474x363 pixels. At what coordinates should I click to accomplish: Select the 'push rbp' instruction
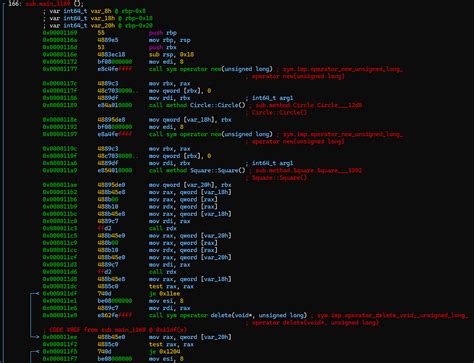coord(163,33)
